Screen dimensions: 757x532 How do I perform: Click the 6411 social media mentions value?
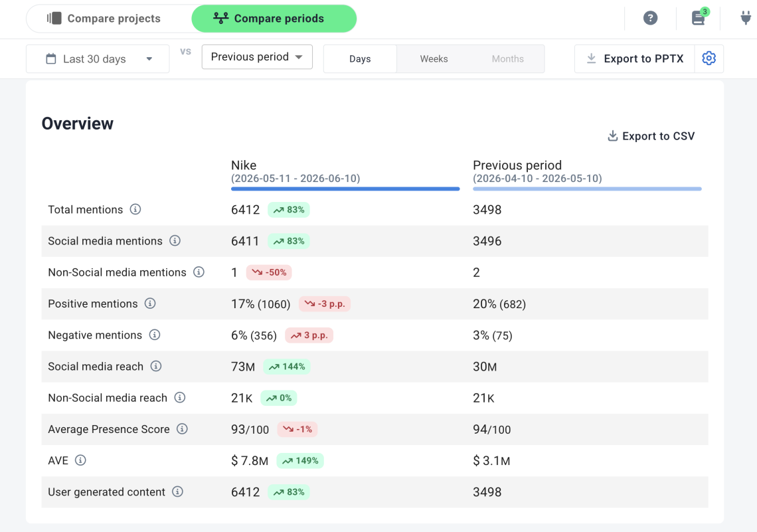[x=245, y=241]
